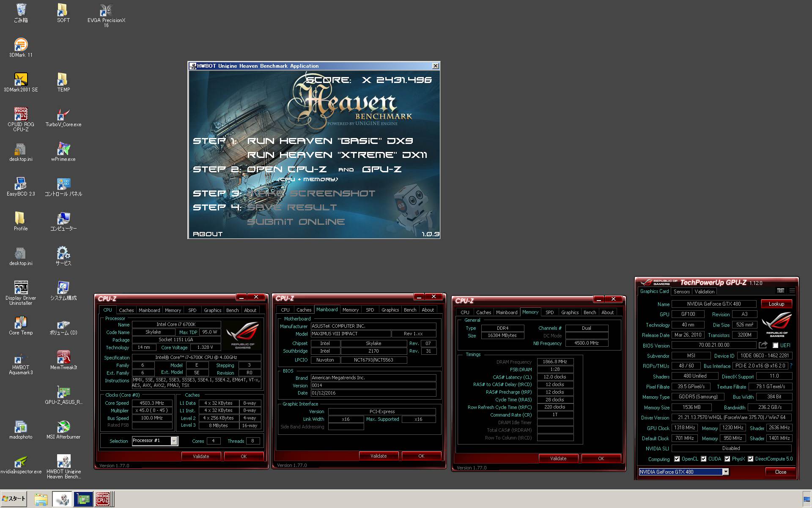
Task: Click GPU-Z taskbar icon
Action: pyautogui.click(x=83, y=499)
